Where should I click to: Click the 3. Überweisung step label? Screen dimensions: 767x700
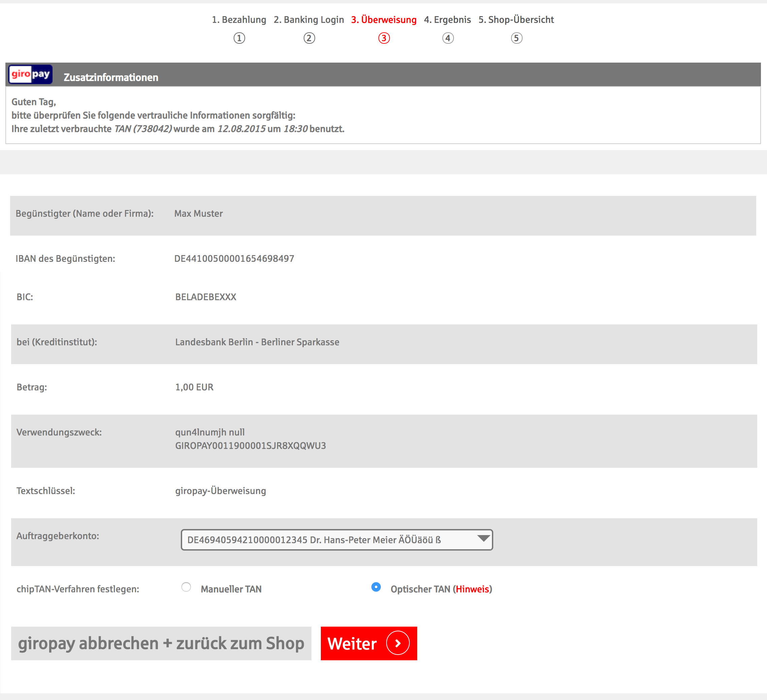click(383, 20)
